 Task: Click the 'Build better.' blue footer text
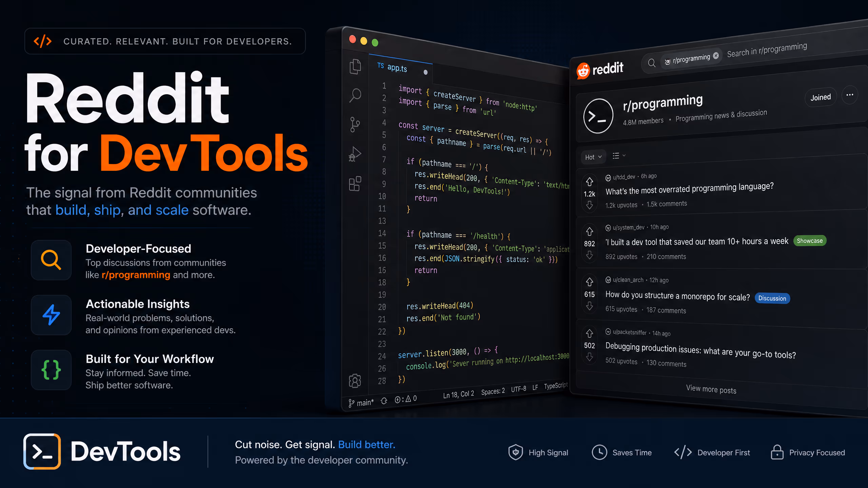point(367,445)
